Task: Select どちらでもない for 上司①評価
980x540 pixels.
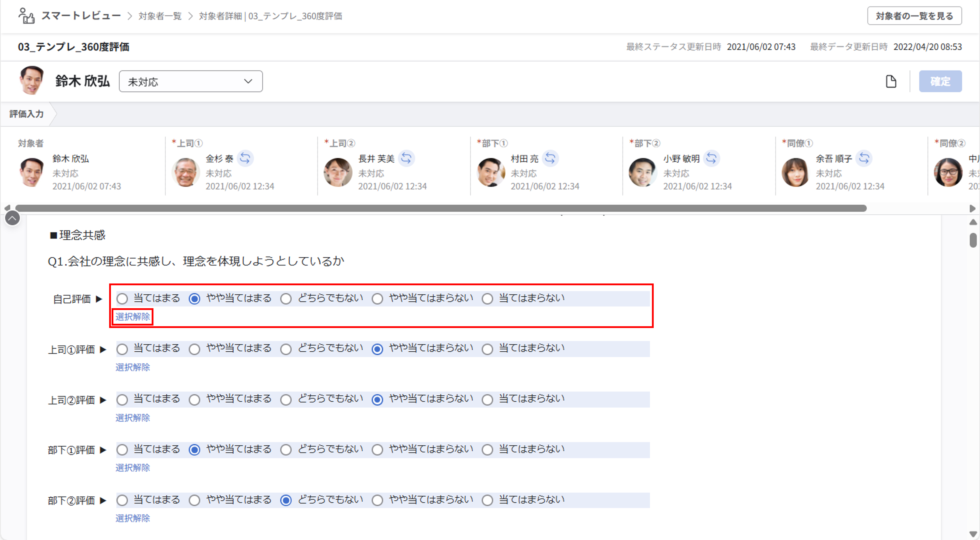Action: (286, 349)
